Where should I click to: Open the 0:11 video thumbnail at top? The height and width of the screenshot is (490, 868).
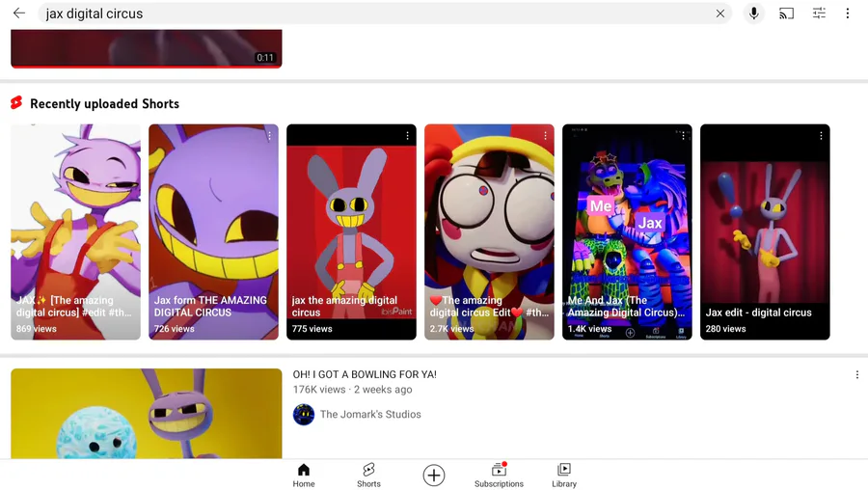click(x=147, y=47)
